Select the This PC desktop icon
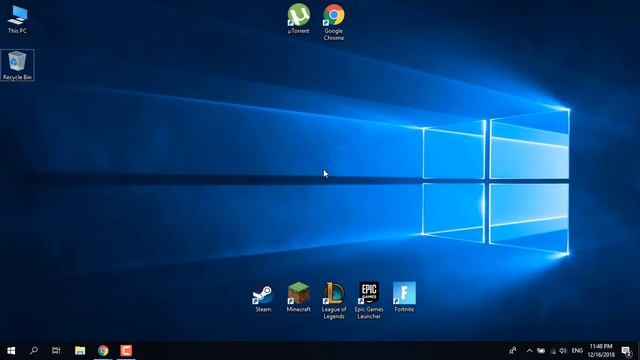The width and height of the screenshot is (640, 360). click(x=17, y=19)
